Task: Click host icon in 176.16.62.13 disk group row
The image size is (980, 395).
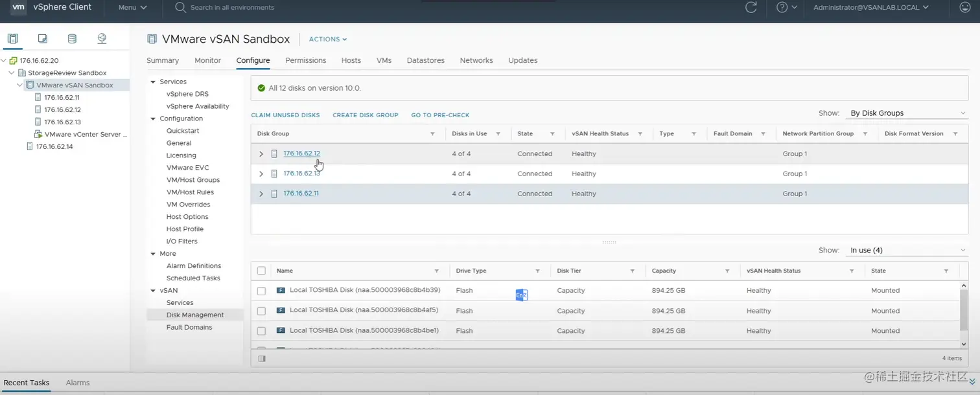Action: point(274,174)
